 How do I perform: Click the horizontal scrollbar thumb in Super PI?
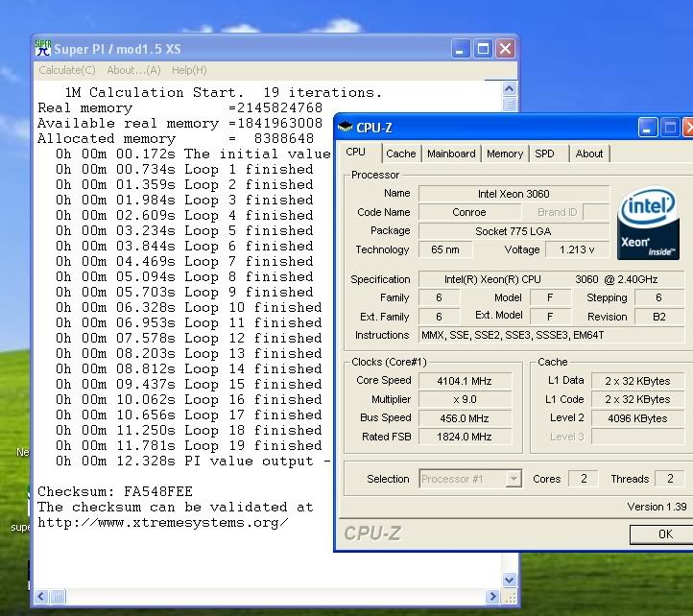pos(58,597)
